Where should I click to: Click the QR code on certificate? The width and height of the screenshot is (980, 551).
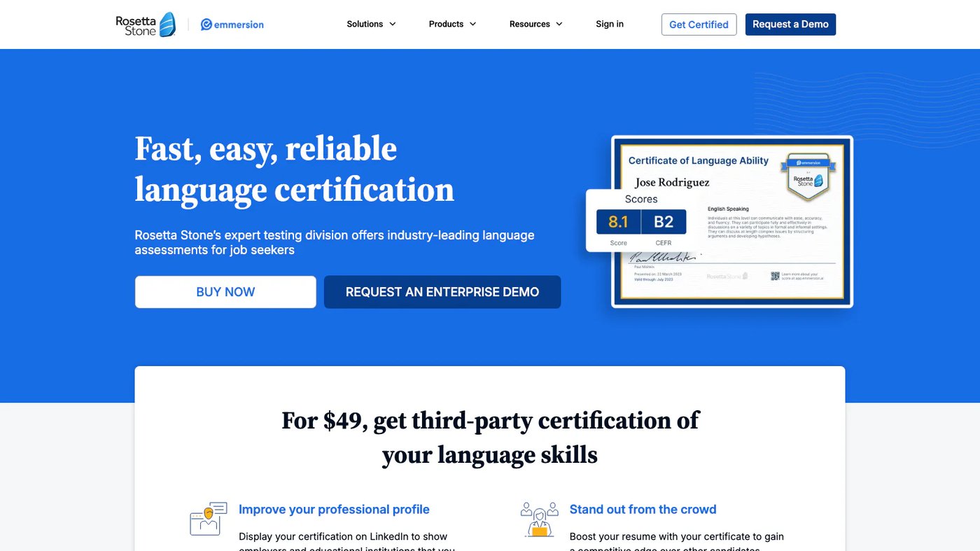pos(775,276)
